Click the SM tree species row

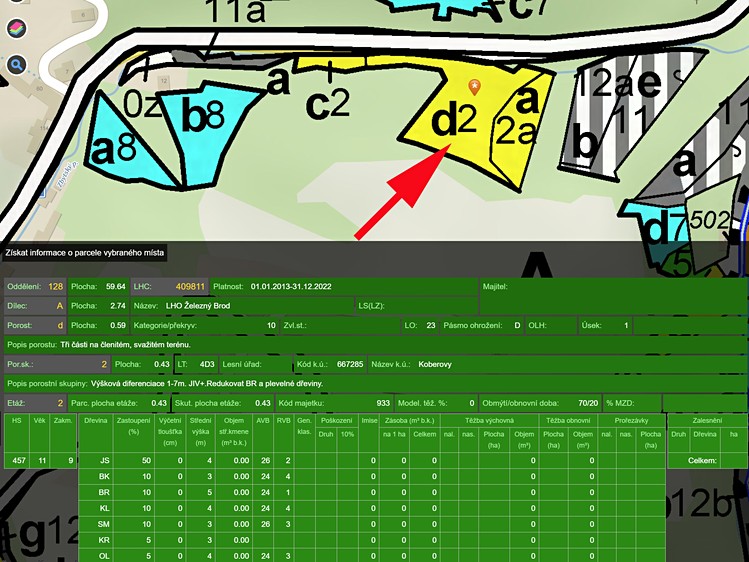(x=372, y=524)
